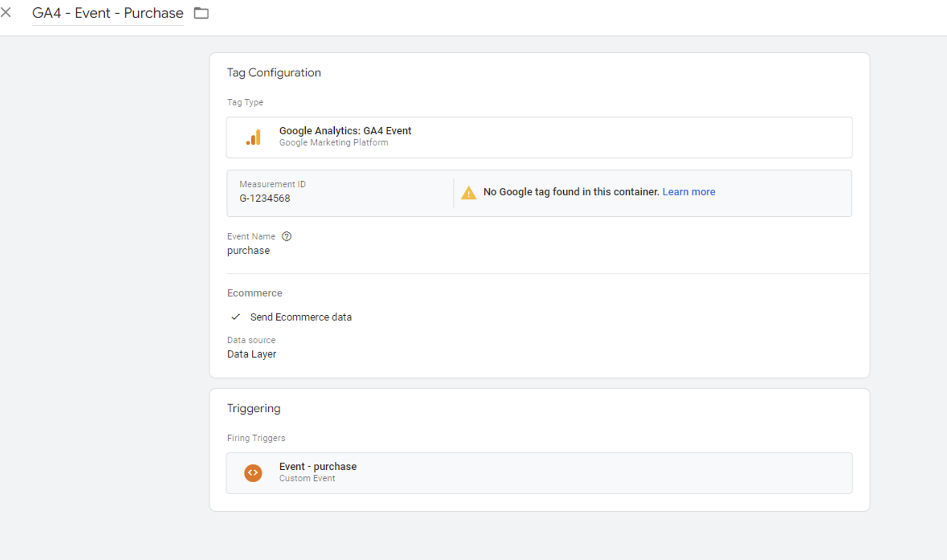Click the Event Name field label

251,237
